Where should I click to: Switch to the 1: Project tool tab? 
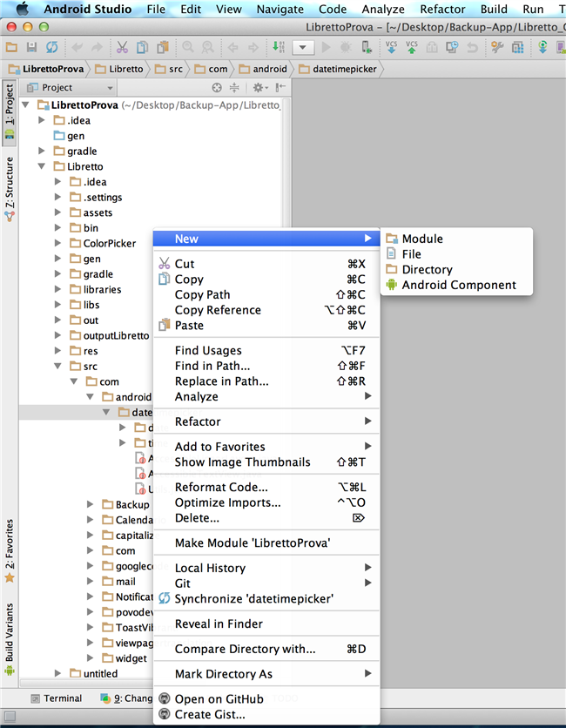(10, 111)
